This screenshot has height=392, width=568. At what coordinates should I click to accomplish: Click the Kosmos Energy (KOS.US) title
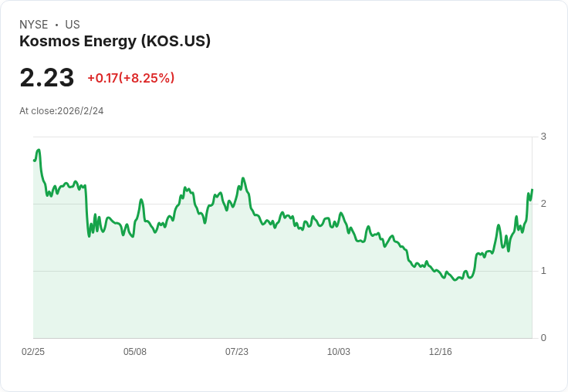(x=115, y=42)
